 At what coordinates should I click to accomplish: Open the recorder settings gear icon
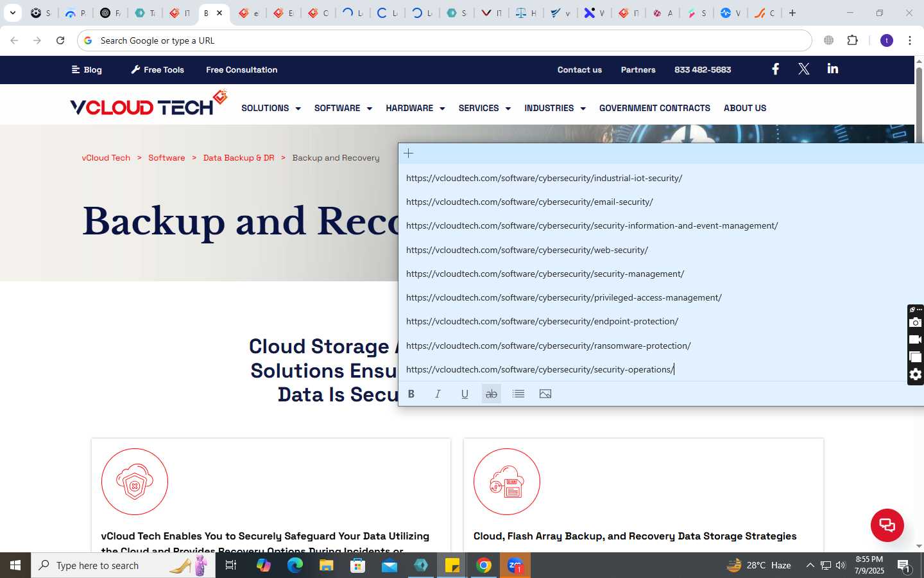916,374
